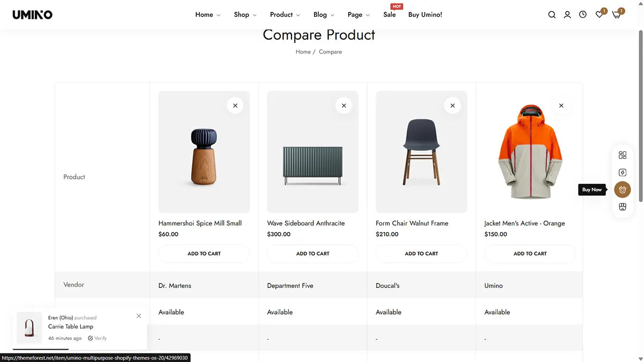The height and width of the screenshot is (362, 644).
Task: Click the Sale menu with HOT badge
Action: [390, 15]
